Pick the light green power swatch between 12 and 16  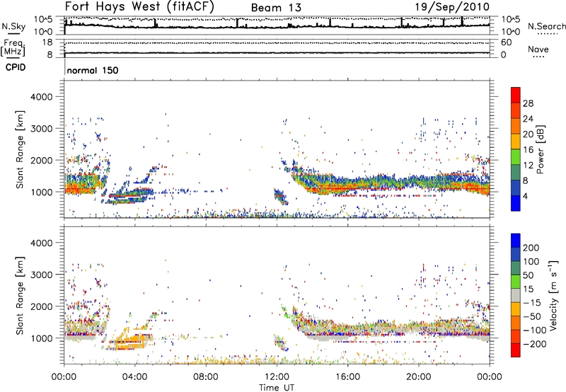(x=516, y=157)
